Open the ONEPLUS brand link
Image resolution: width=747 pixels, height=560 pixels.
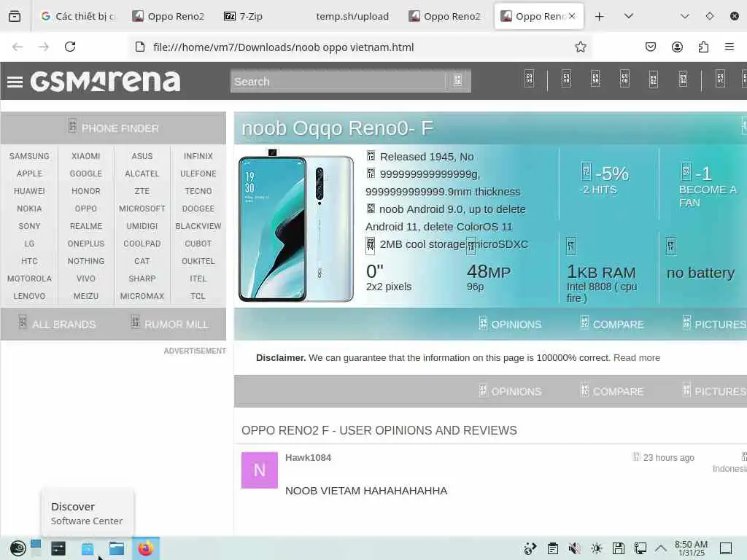click(86, 244)
